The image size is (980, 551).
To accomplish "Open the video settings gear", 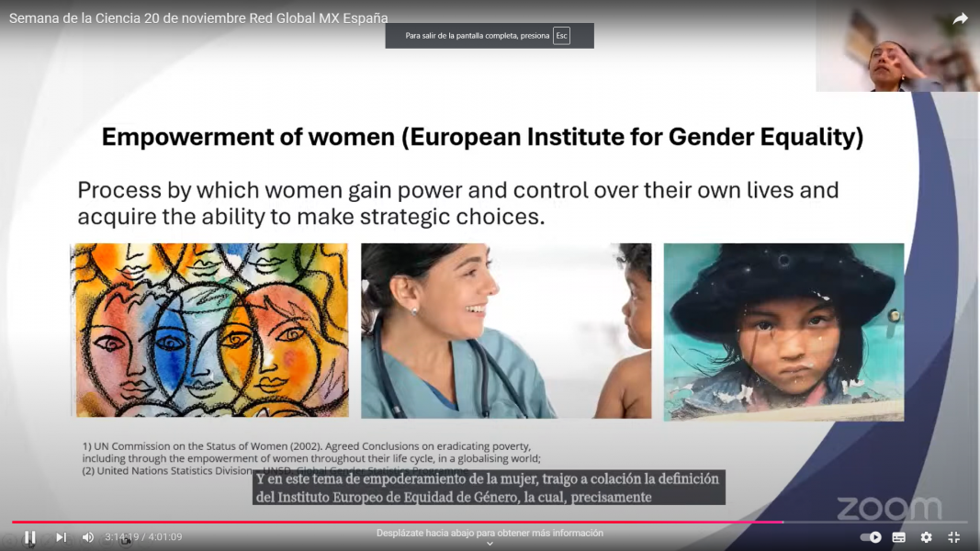I will pyautogui.click(x=926, y=537).
